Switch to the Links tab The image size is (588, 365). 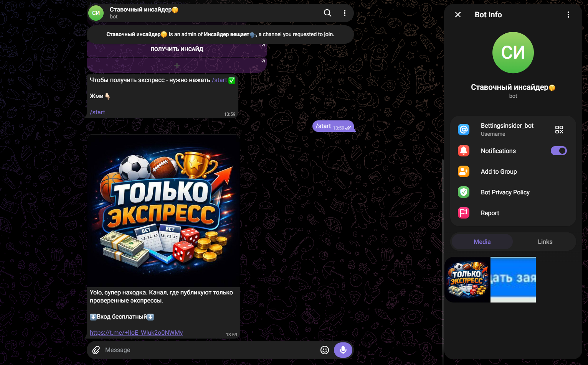click(x=545, y=242)
